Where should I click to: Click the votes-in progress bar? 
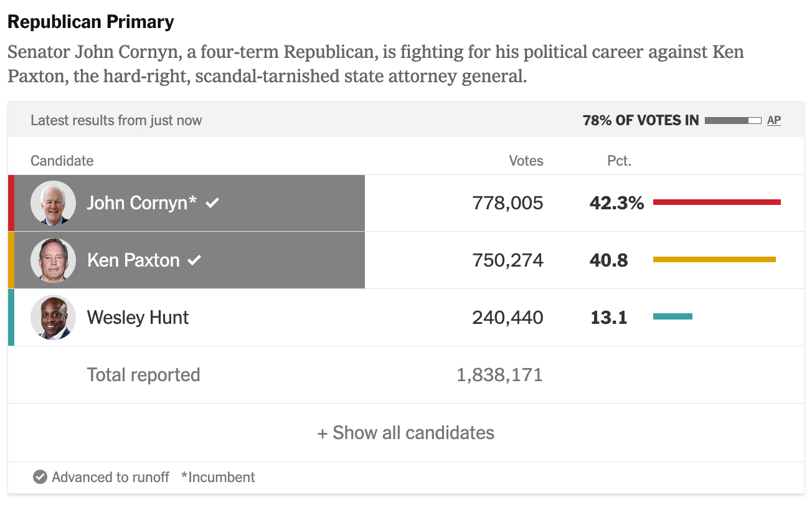[x=733, y=120]
